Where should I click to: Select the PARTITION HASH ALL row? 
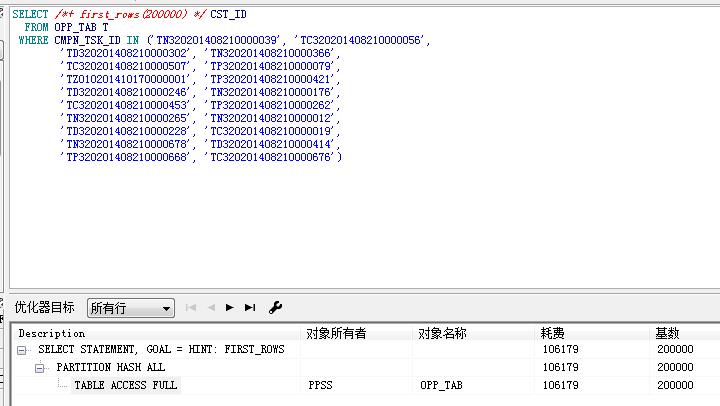click(x=111, y=367)
